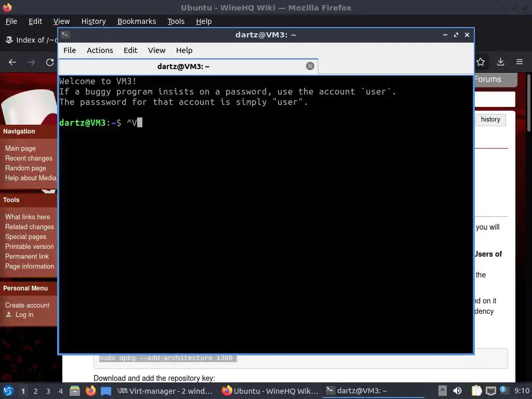Click the 'sudo dpkg --add-architecture i386' code text

point(166,358)
